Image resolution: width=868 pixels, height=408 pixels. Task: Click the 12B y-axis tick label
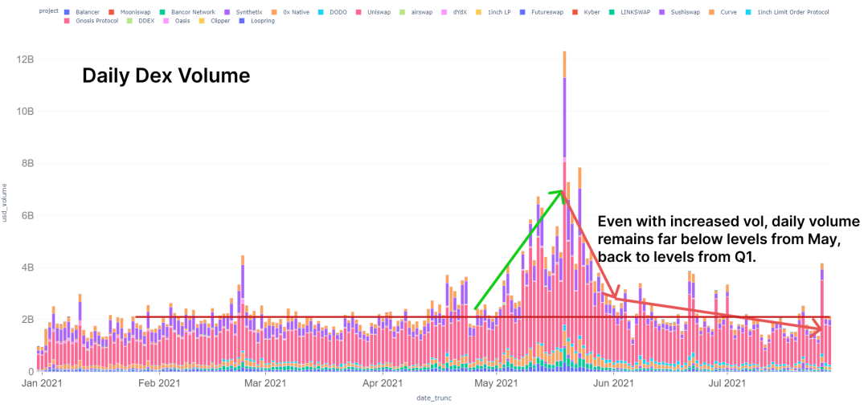[x=22, y=59]
